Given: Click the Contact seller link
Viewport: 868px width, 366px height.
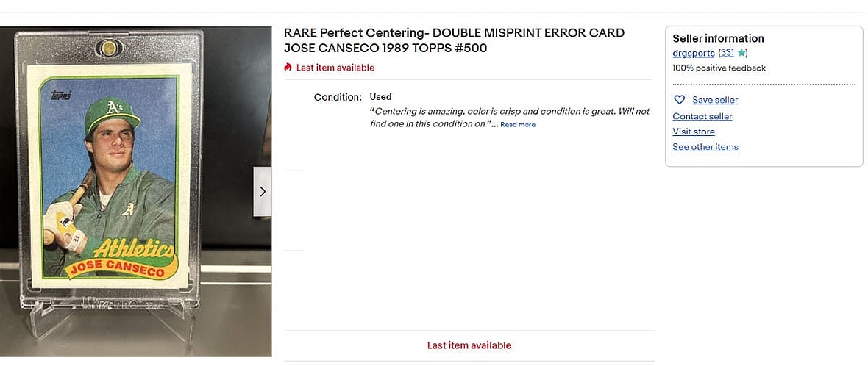Looking at the screenshot, I should 702,116.
